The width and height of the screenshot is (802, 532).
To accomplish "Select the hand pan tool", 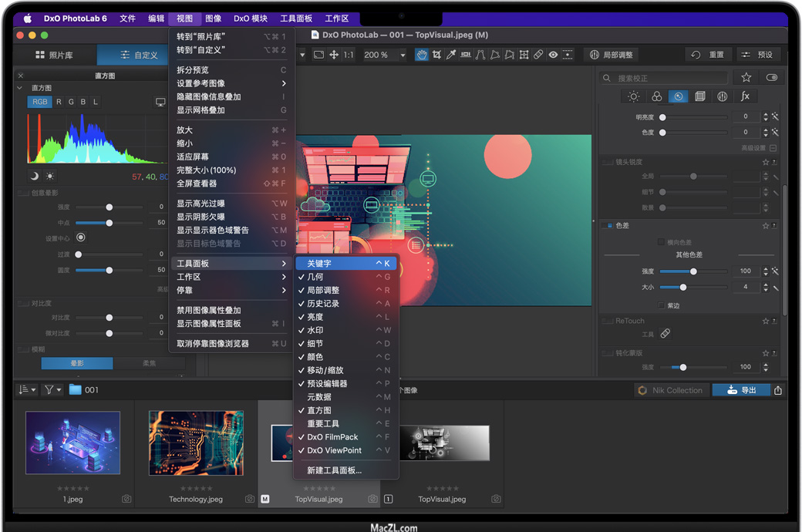I will pos(422,55).
